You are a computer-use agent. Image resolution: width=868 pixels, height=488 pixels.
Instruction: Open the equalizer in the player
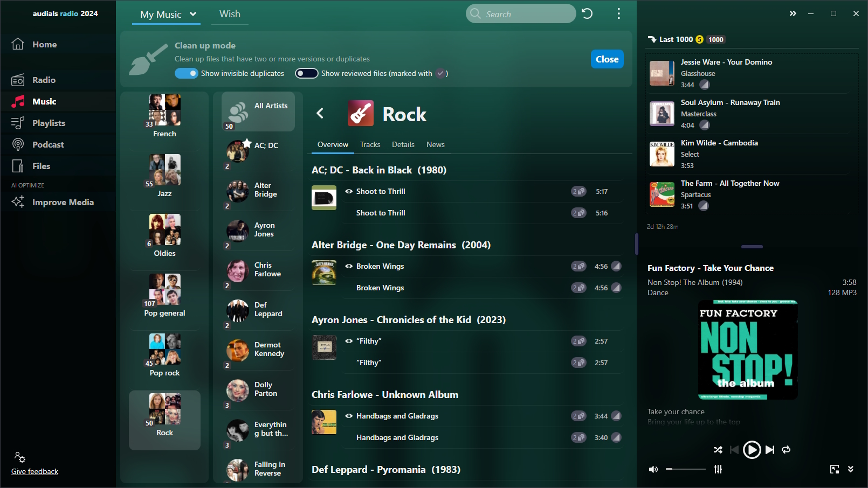[718, 469]
